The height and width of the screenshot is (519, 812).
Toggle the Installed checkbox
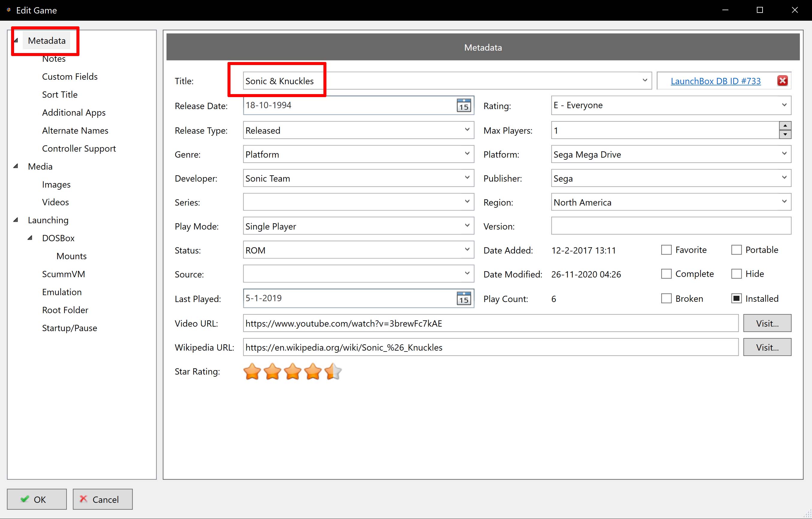736,298
